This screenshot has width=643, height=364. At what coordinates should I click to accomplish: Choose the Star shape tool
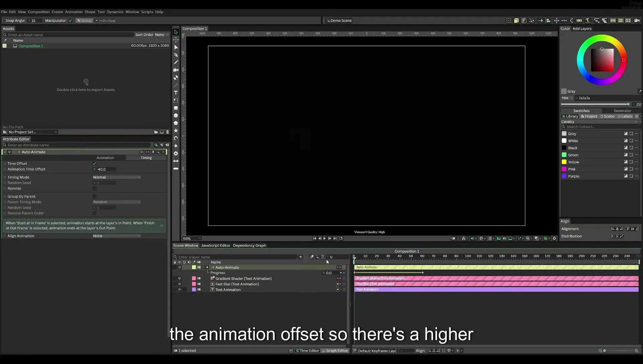pos(176,130)
